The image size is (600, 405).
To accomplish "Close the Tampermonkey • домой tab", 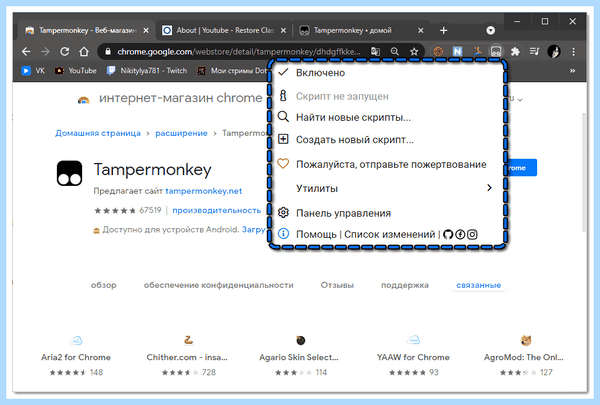I will [421, 30].
